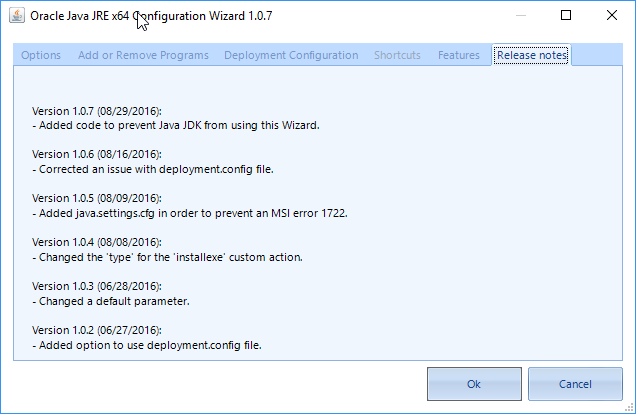This screenshot has width=636, height=414.
Task: Open the Add or Remove Programs tab
Action: click(x=143, y=55)
